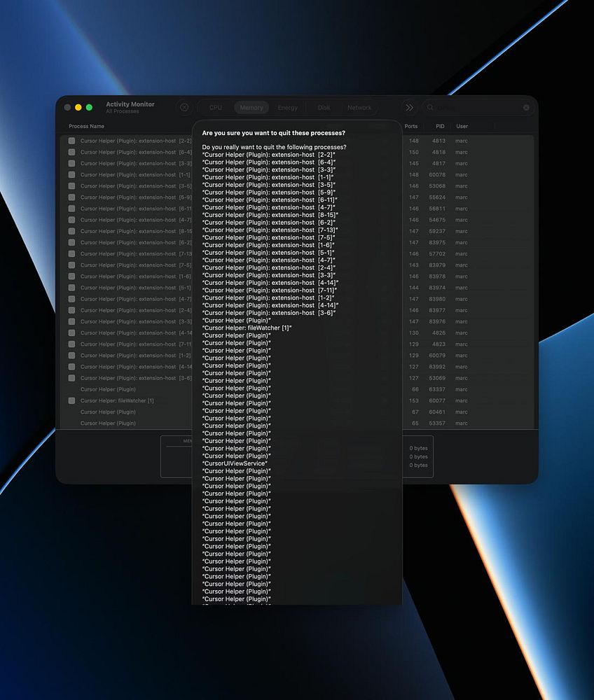Click dialog heading "Are you sure you want to quit"
Image resolution: width=594 pixels, height=700 pixels.
(x=273, y=133)
